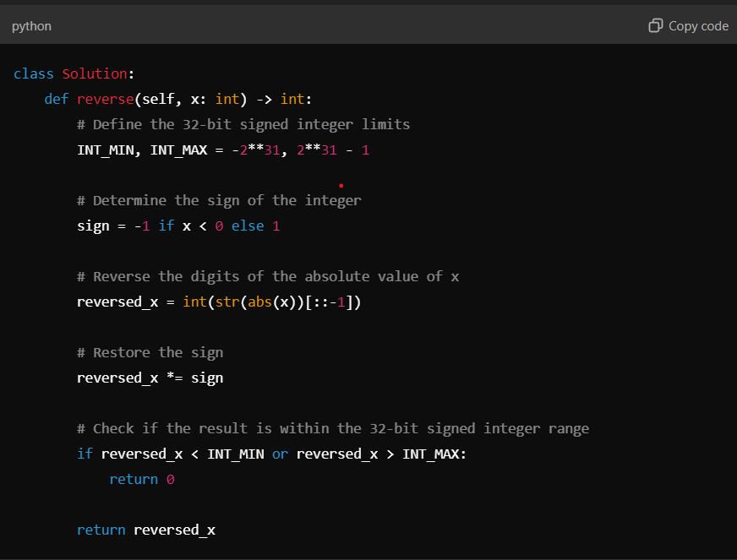Viewport: 737px width, 560px height.
Task: Click the int type hint after arrow
Action: pyautogui.click(x=292, y=99)
